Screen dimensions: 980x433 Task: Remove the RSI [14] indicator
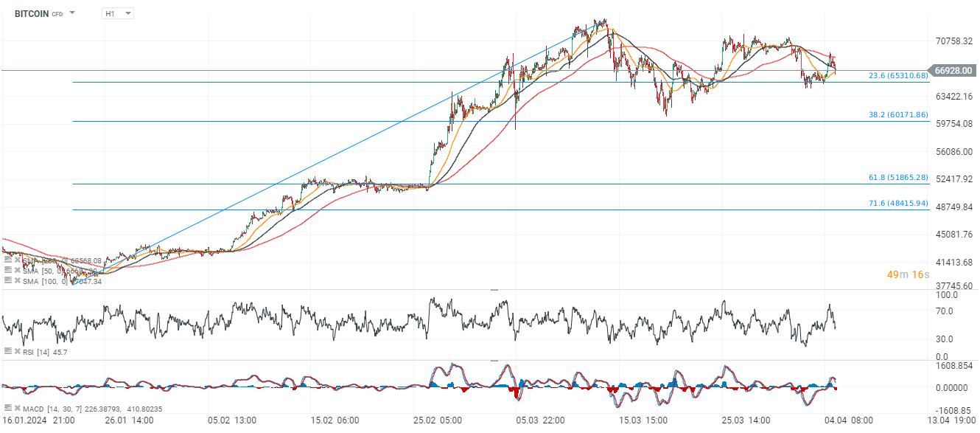click(16, 352)
